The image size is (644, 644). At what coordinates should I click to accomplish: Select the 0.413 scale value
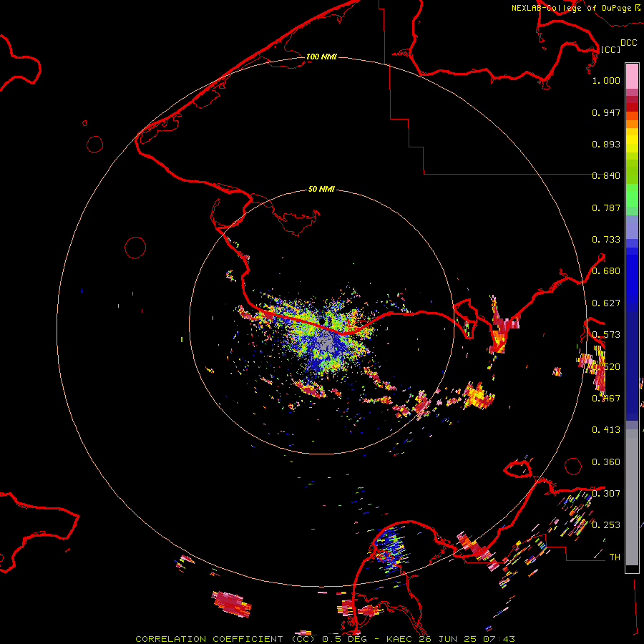(606, 430)
